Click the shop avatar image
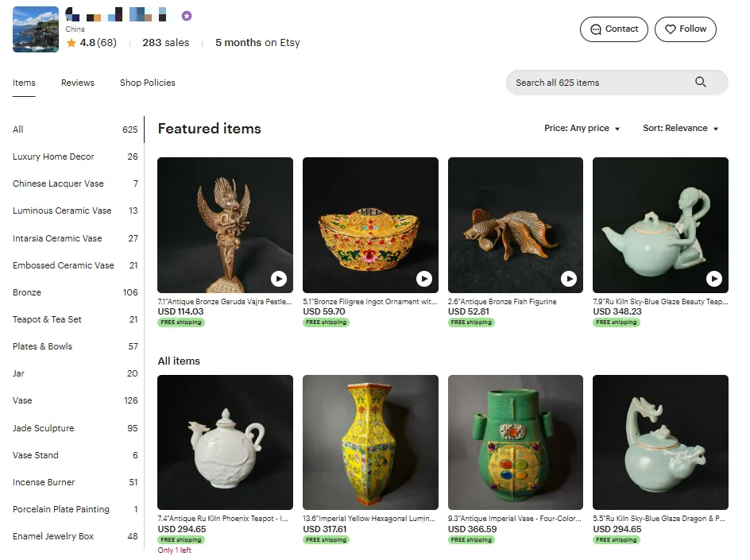750x560 pixels. pos(36,29)
